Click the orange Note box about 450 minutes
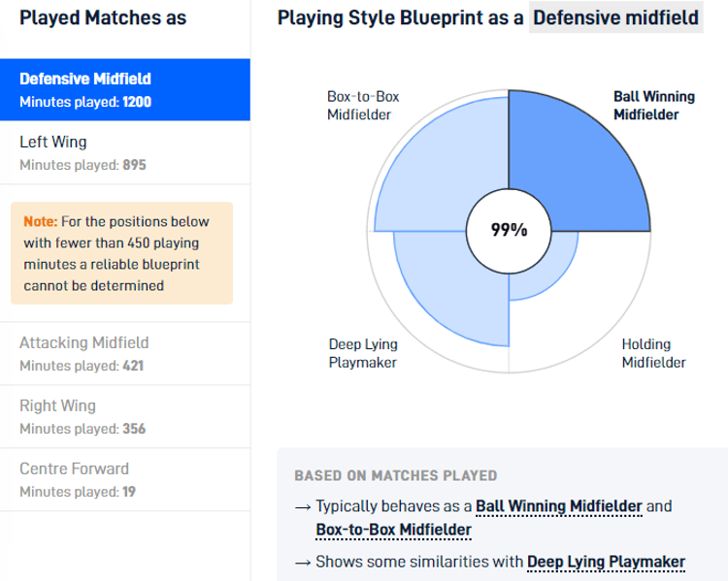This screenshot has width=728, height=581. pyautogui.click(x=121, y=253)
